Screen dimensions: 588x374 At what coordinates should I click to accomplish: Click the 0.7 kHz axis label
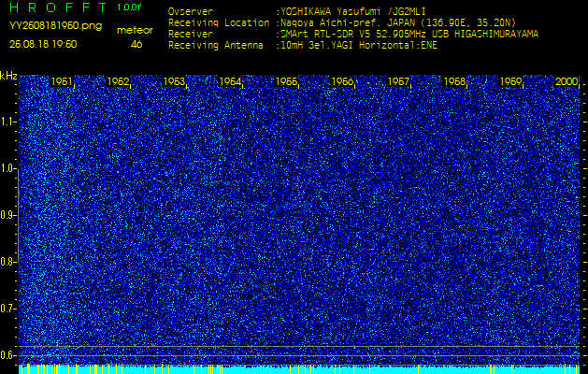click(7, 309)
